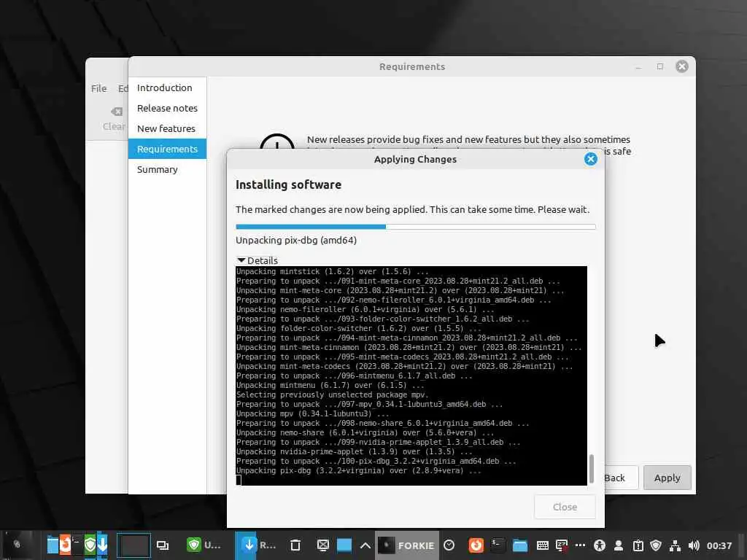The width and height of the screenshot is (747, 560).
Task: Select Requirements in the sidebar
Action: click(x=167, y=149)
